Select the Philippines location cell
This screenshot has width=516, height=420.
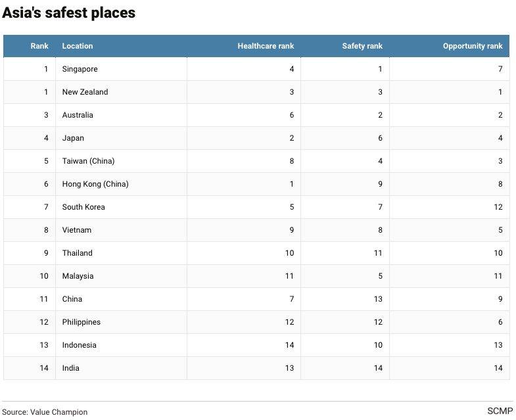point(82,322)
